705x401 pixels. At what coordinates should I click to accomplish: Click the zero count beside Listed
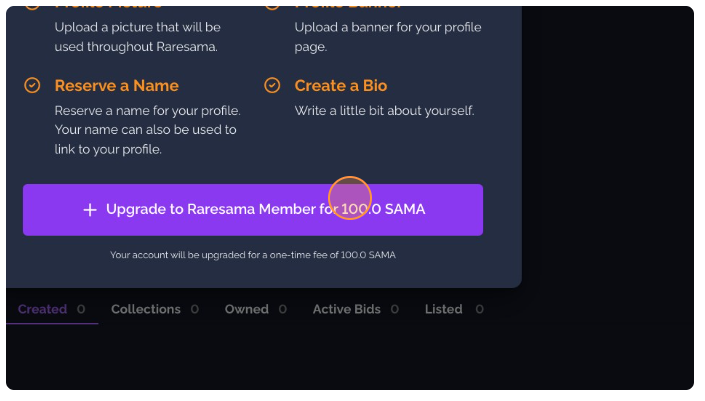pyautogui.click(x=479, y=309)
